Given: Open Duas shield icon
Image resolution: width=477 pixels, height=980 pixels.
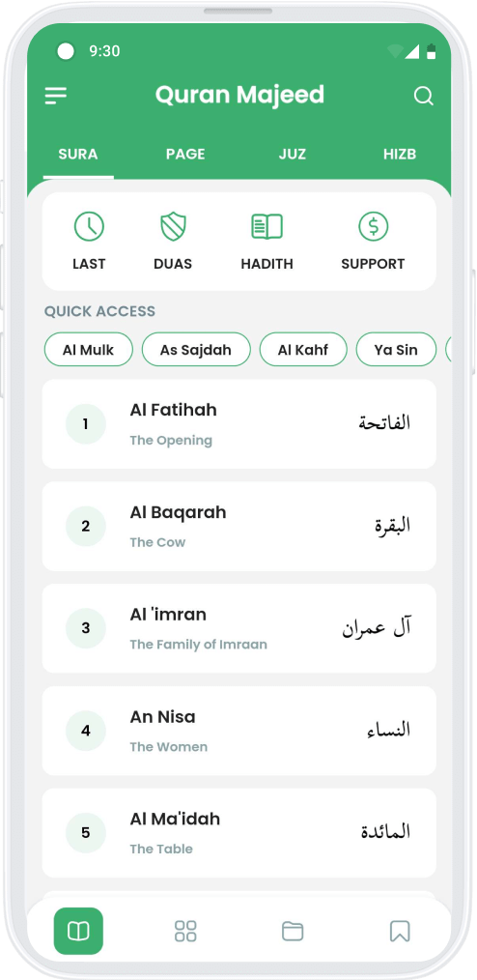Looking at the screenshot, I should coord(174,226).
